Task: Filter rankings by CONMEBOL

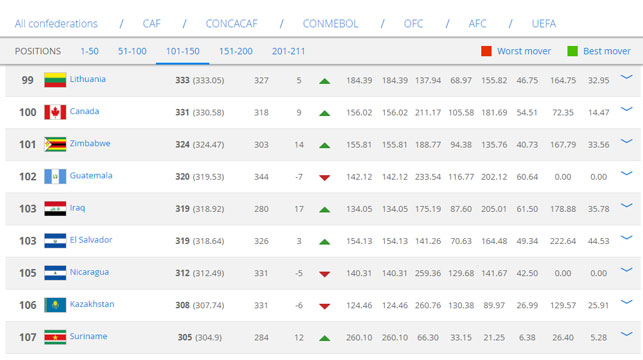Action: 330,24
